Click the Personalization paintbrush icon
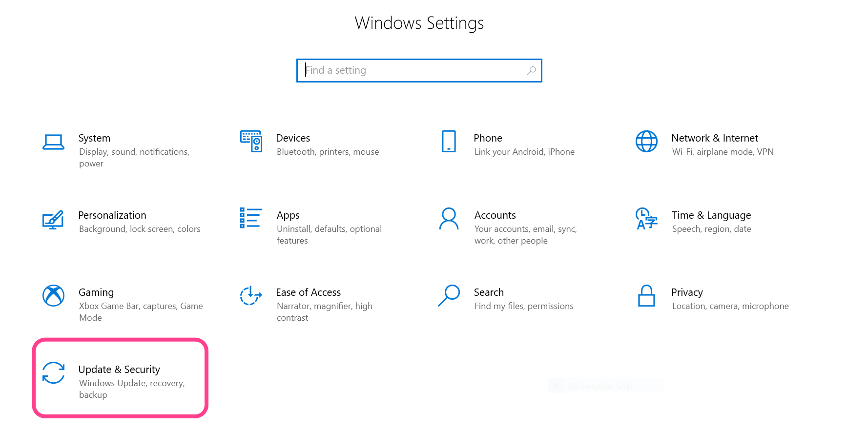 (x=53, y=219)
